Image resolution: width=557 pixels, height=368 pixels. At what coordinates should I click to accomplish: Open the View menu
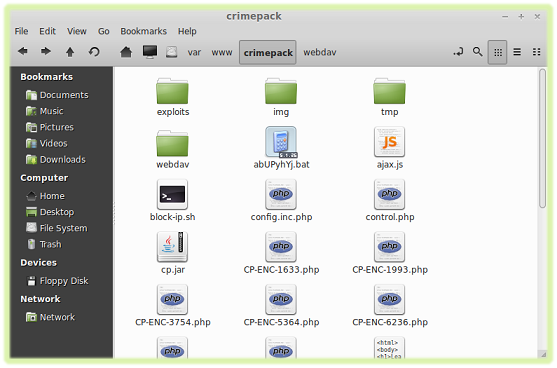click(77, 31)
